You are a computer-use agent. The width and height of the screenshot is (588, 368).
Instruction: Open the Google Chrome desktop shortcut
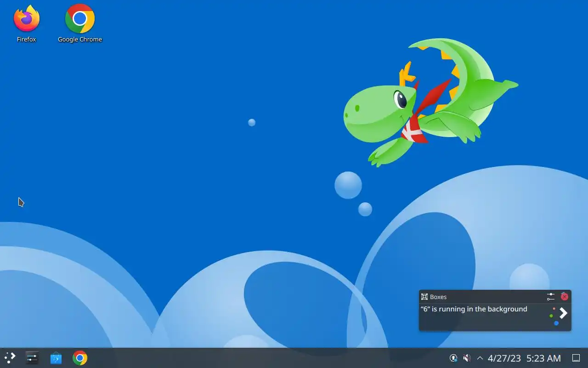pyautogui.click(x=80, y=24)
